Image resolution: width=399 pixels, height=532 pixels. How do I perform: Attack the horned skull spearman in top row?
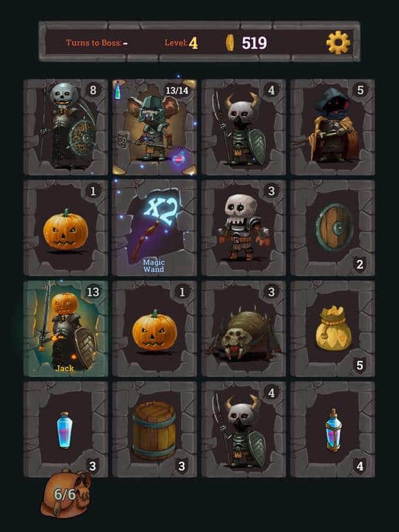244,127
